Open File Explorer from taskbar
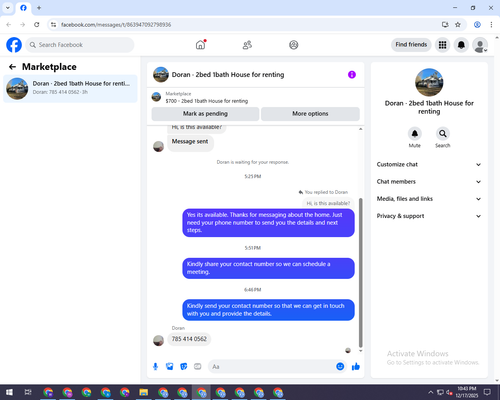This screenshot has width=500, height=400. click(x=144, y=392)
